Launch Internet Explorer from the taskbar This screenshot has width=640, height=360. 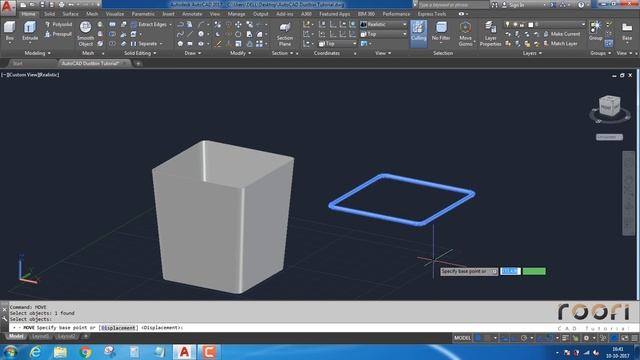(x=36, y=352)
